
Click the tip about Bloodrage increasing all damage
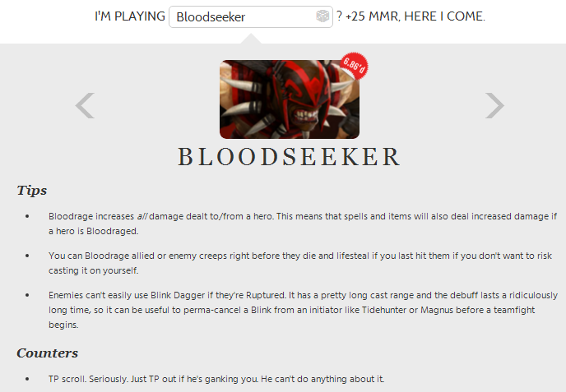point(303,224)
